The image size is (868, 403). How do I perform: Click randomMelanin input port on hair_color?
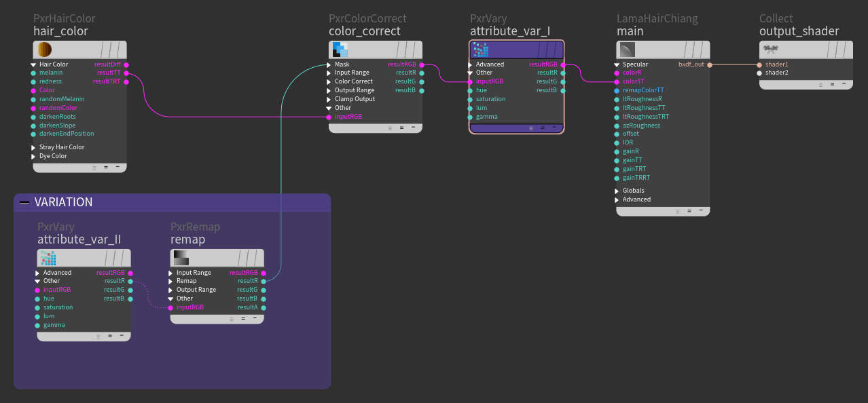point(33,99)
